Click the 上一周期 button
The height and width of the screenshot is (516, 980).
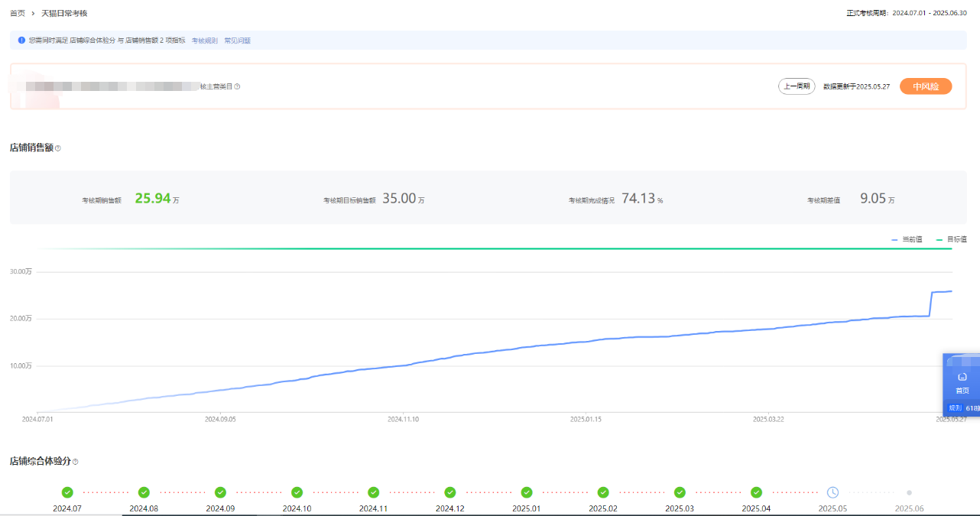(x=797, y=86)
